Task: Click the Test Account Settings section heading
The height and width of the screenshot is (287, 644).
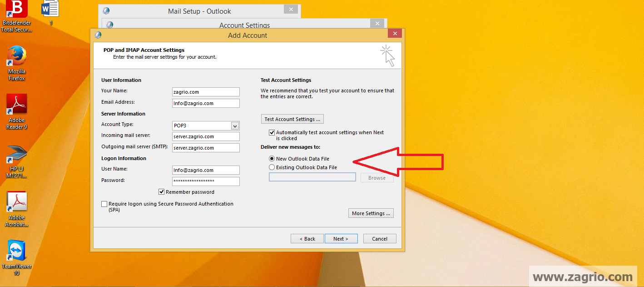Action: [286, 80]
